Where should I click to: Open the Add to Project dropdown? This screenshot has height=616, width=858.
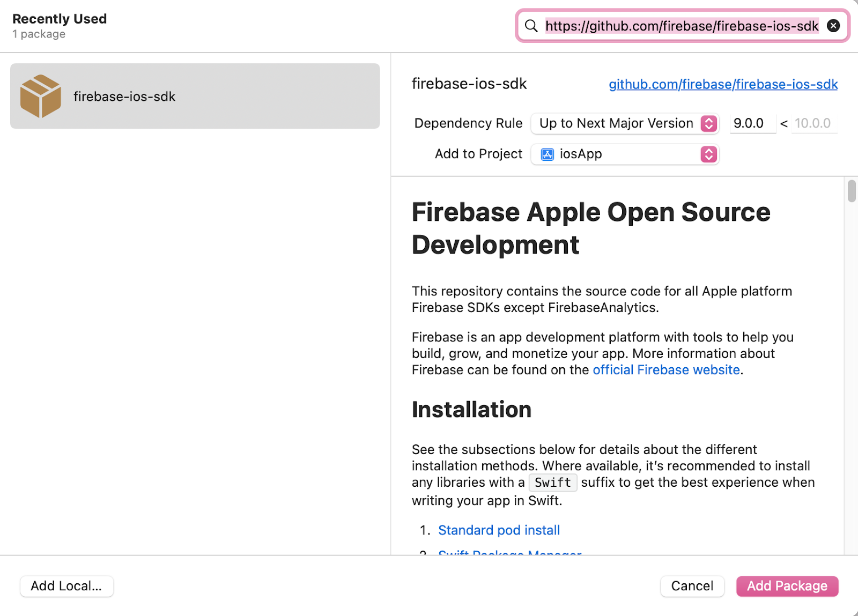point(624,154)
